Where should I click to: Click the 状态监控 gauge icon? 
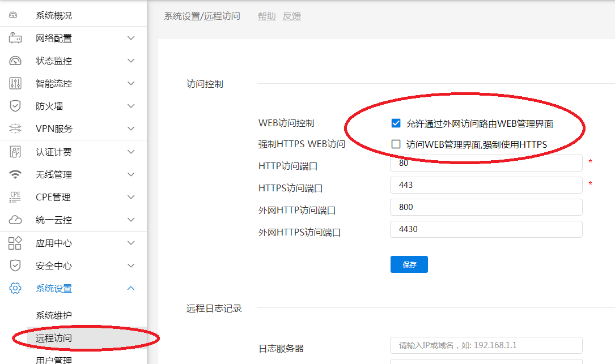(15, 61)
